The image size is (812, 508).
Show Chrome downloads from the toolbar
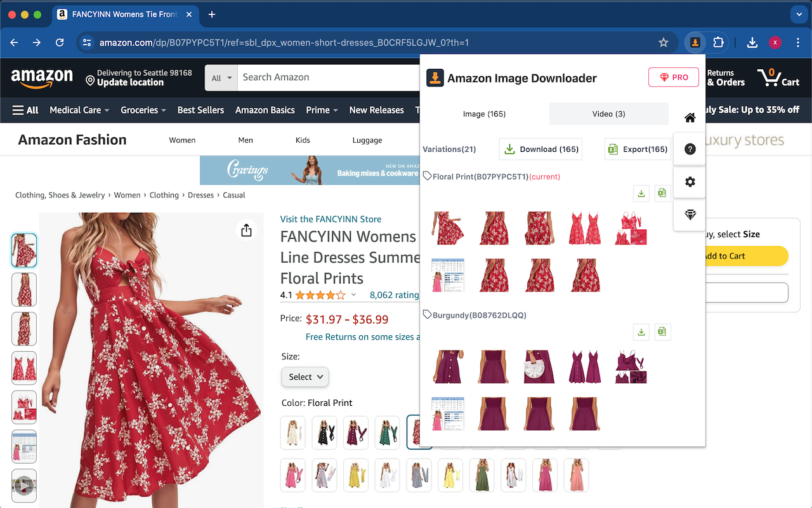pyautogui.click(x=752, y=43)
